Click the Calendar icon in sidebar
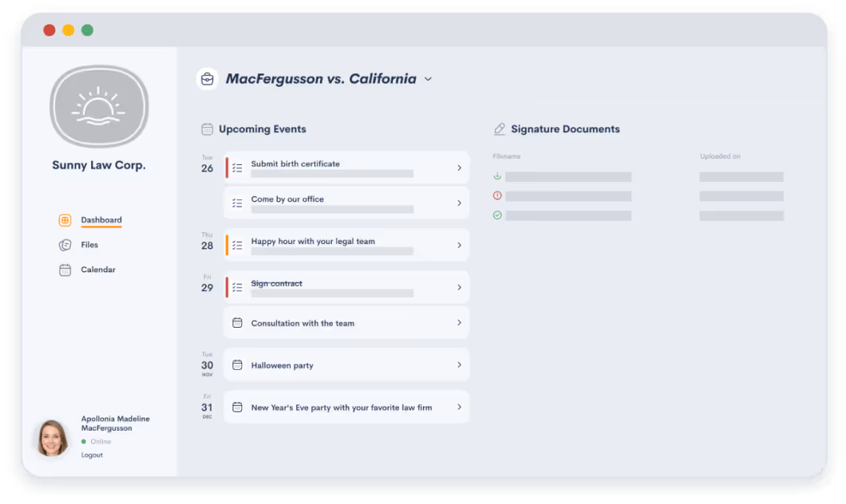The width and height of the screenshot is (846, 504). coord(64,270)
